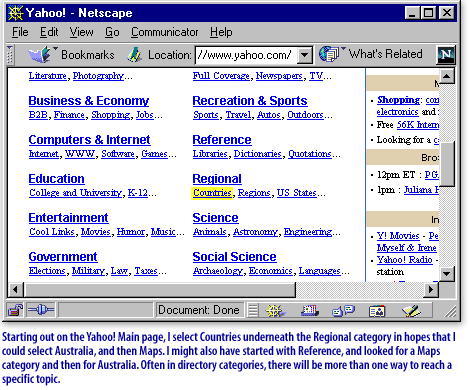This screenshot has width=470, height=390.
Task: Open the View menu
Action: [81, 32]
